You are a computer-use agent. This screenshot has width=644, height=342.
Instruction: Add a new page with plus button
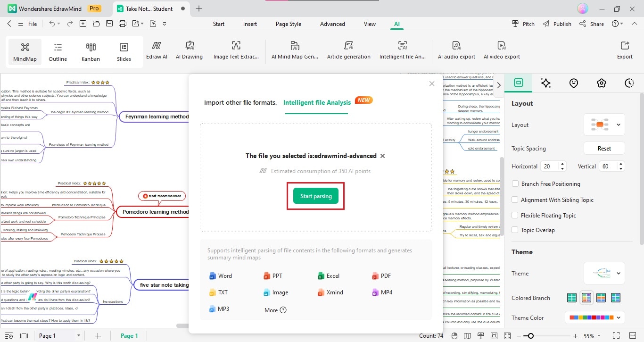click(98, 336)
